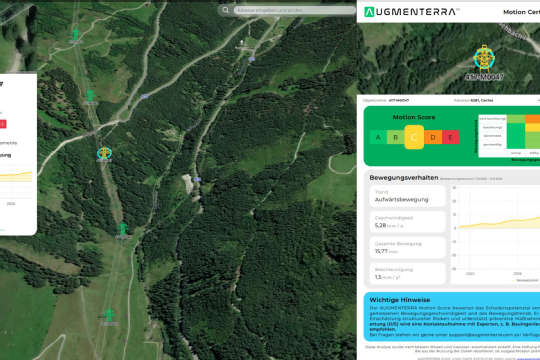The width and height of the screenshot is (540, 360).
Task: Click the 'Wichtige Hinweise' heading
Action: point(399,300)
